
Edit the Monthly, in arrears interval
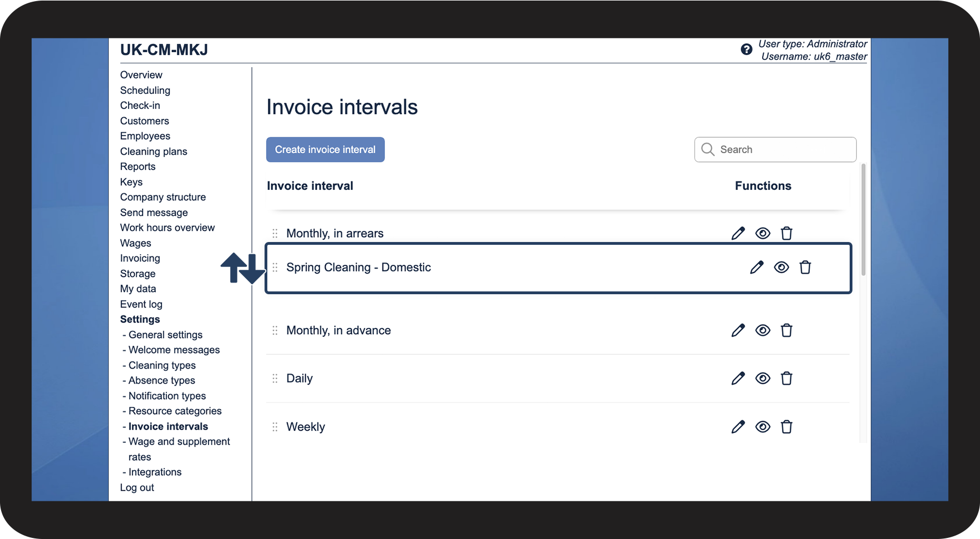point(738,234)
